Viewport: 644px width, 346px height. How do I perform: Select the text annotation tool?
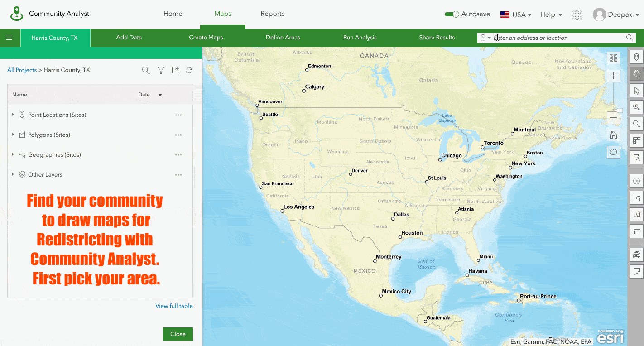(x=636, y=157)
